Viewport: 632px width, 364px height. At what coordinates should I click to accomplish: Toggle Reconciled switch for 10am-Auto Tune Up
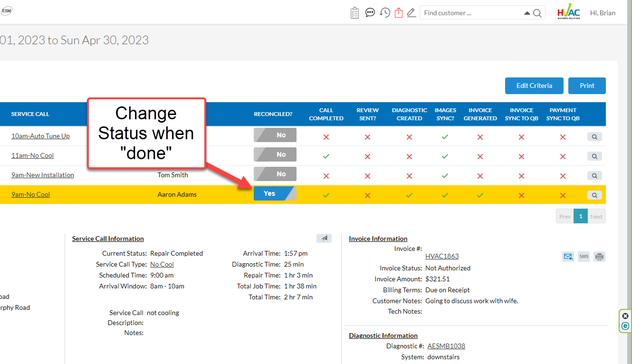tap(275, 135)
